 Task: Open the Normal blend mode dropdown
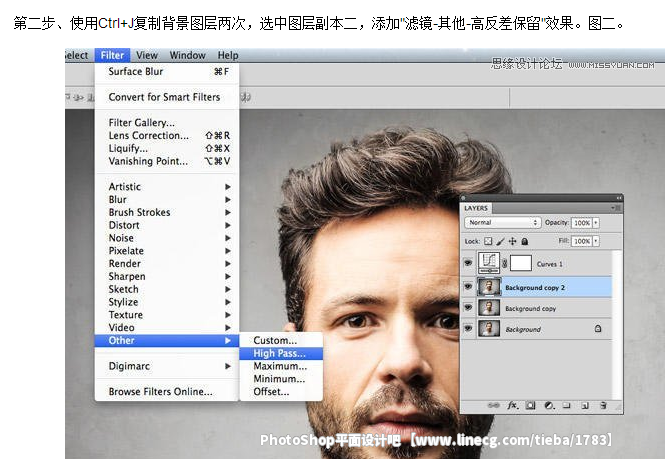[x=503, y=222]
